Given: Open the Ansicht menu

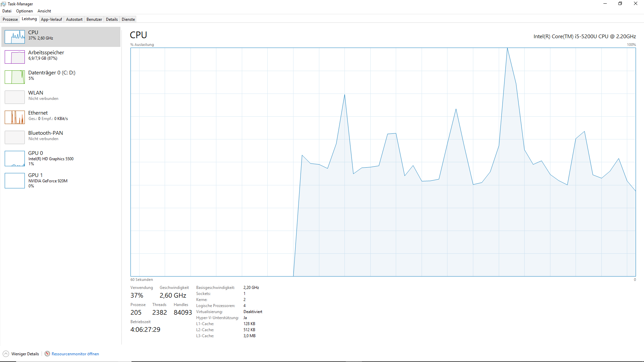Looking at the screenshot, I should [44, 11].
